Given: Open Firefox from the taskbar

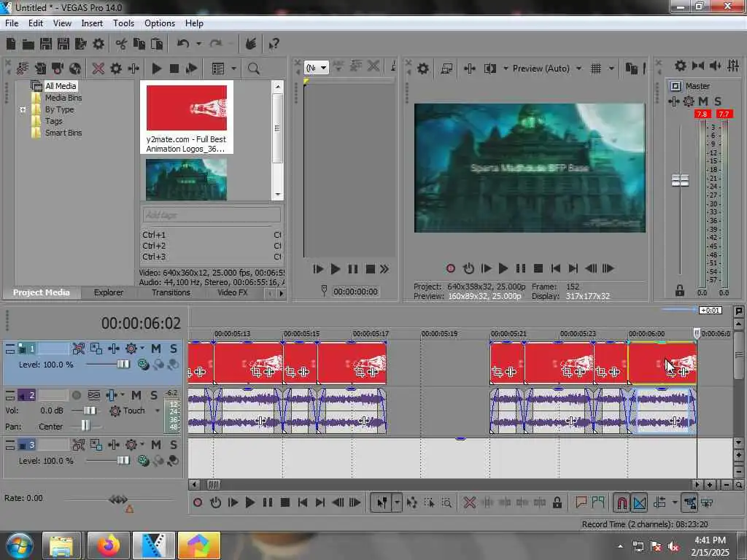Looking at the screenshot, I should (x=109, y=545).
